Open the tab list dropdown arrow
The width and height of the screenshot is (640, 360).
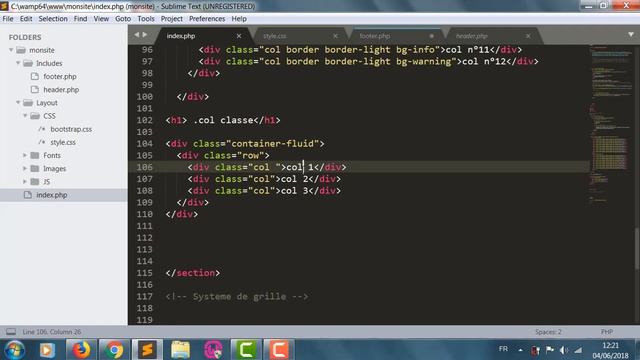tap(631, 35)
